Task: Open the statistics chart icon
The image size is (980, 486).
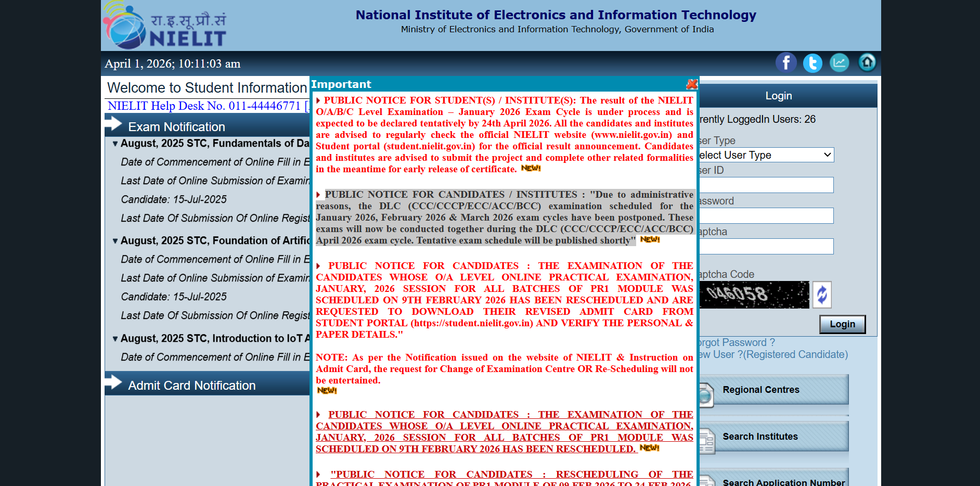Action: [x=839, y=63]
